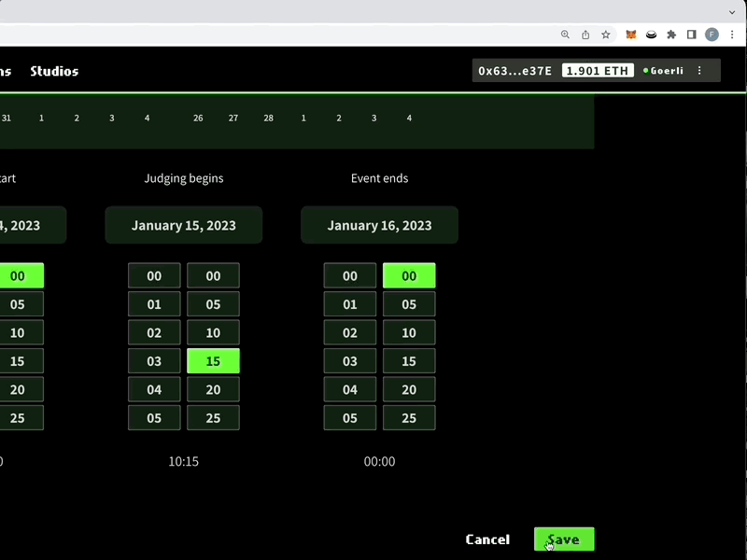747x560 pixels.
Task: Select hour 00 for Judging begins
Action: click(x=154, y=275)
